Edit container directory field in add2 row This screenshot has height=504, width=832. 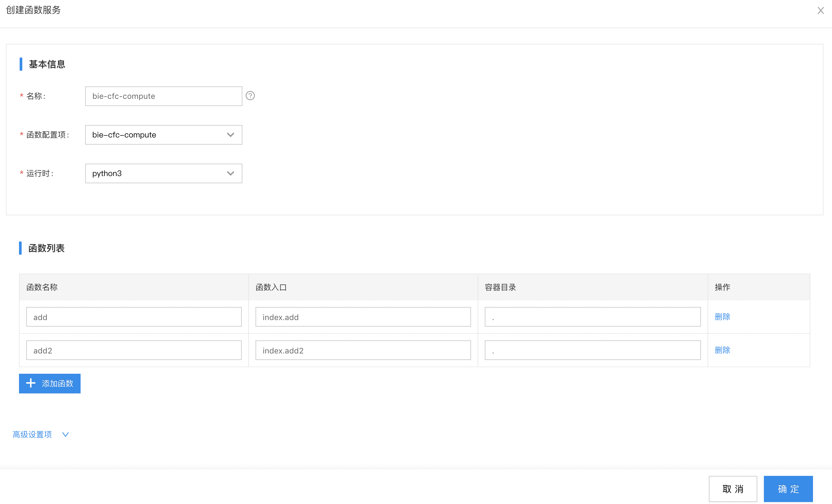pos(593,351)
